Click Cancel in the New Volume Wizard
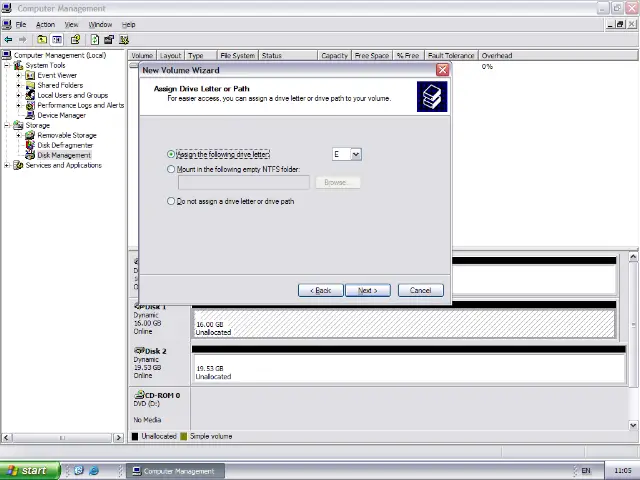The height and width of the screenshot is (480, 640). coord(420,290)
